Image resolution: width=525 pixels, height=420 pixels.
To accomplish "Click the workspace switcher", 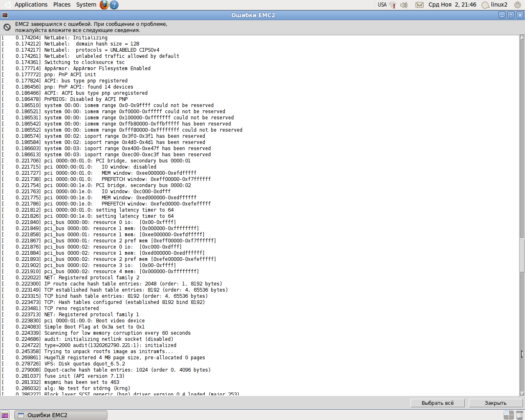I will coord(509,415).
